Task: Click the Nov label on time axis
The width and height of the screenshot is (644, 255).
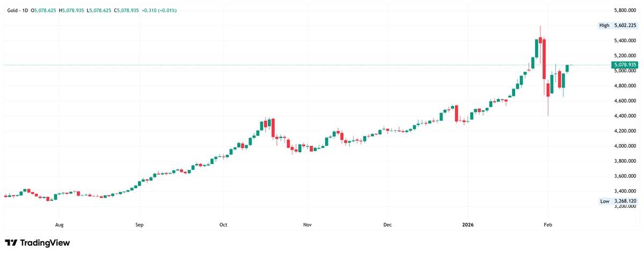Action: (307, 226)
